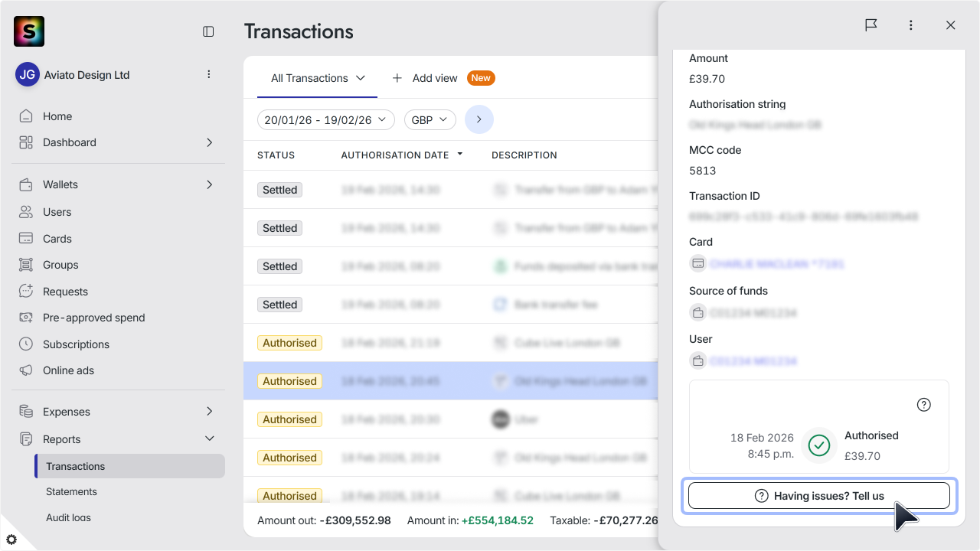Click the Wallets icon
The height and width of the screenshot is (551, 980).
(x=26, y=184)
